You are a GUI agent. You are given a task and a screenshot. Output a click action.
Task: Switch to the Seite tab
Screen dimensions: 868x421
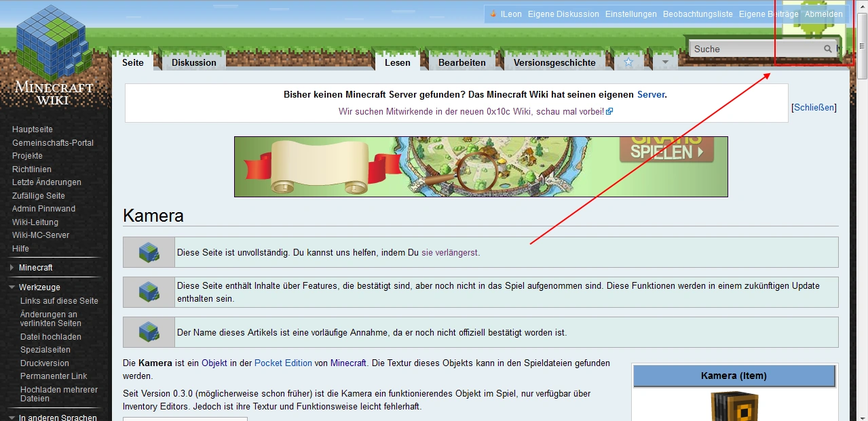(133, 62)
